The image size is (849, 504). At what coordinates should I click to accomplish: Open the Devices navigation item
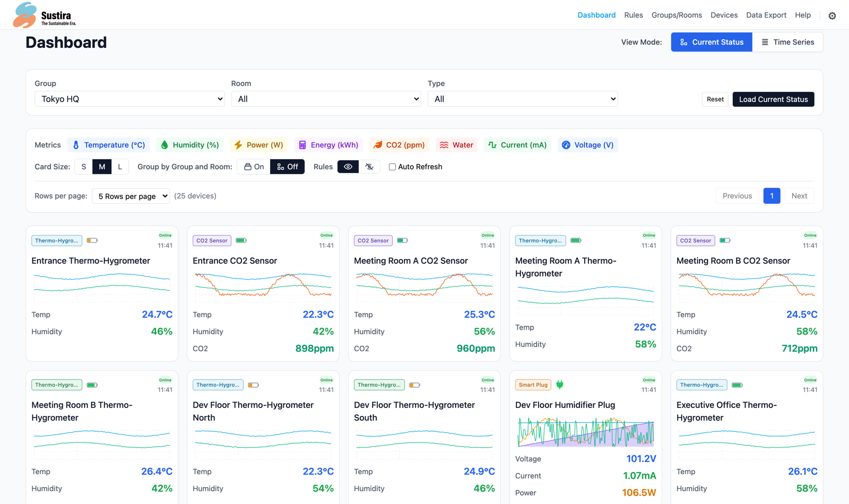[724, 15]
